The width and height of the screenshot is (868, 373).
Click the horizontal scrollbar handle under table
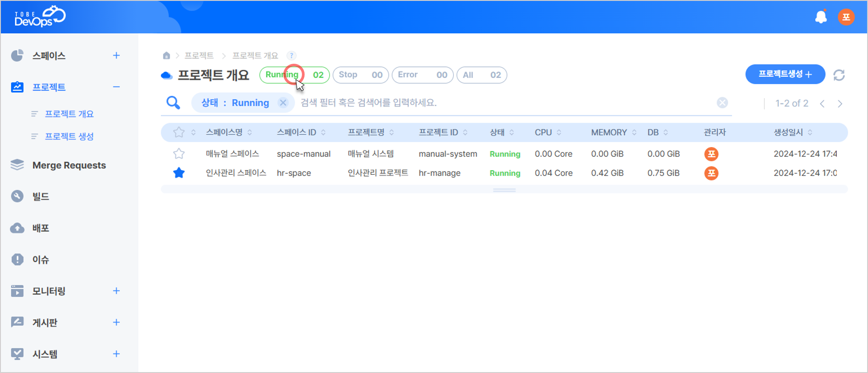(504, 190)
